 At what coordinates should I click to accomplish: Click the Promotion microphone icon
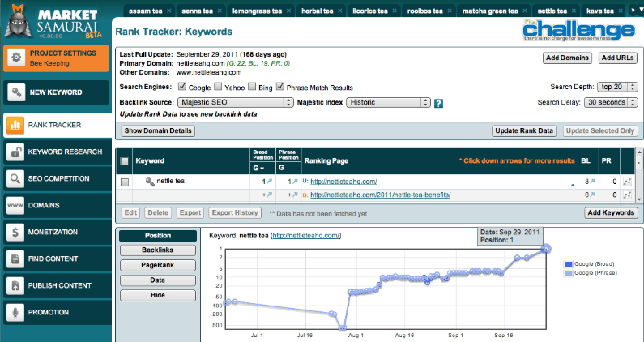pos(15,311)
